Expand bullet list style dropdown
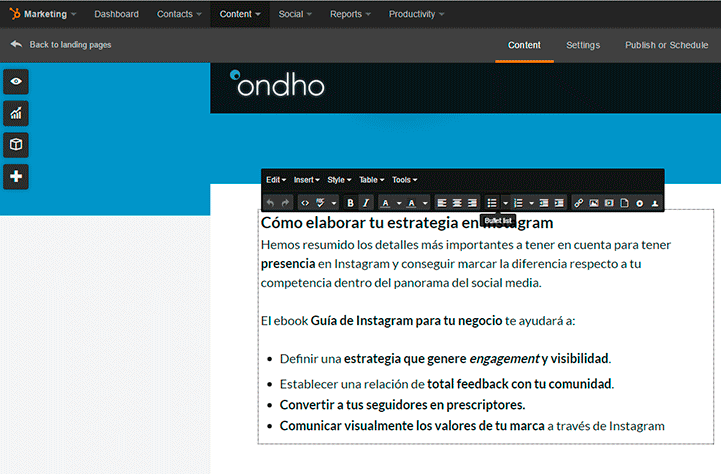This screenshot has width=721, height=474. (x=505, y=203)
